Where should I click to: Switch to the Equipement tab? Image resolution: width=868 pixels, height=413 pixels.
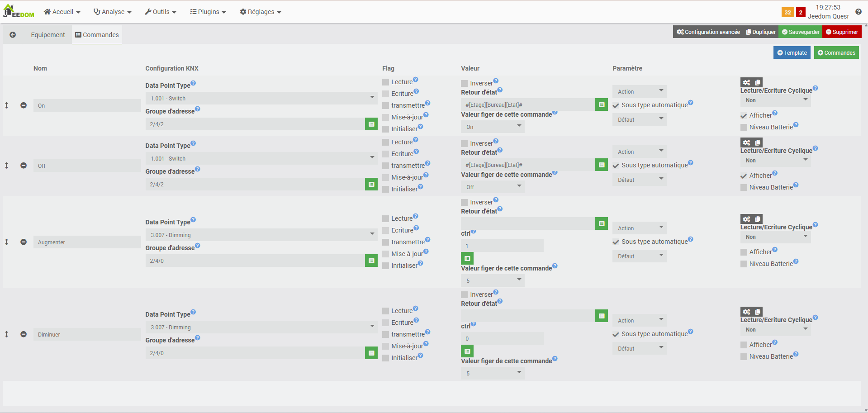48,35
